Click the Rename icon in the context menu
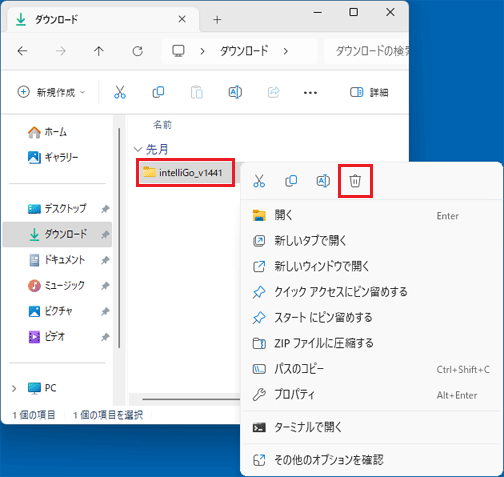Image resolution: width=504 pixels, height=477 pixels. [x=323, y=181]
